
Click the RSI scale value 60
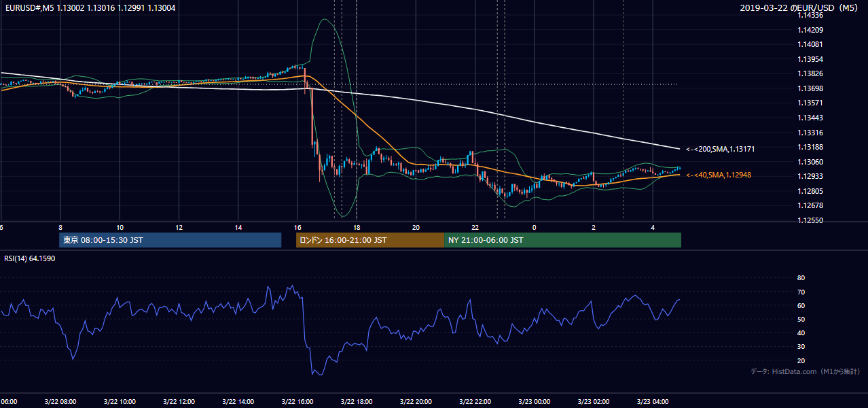point(801,305)
